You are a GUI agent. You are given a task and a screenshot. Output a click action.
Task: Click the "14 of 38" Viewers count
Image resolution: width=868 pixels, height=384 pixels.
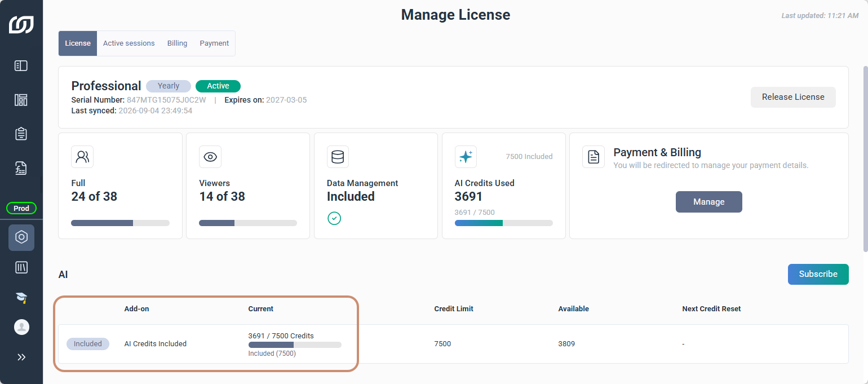click(222, 197)
